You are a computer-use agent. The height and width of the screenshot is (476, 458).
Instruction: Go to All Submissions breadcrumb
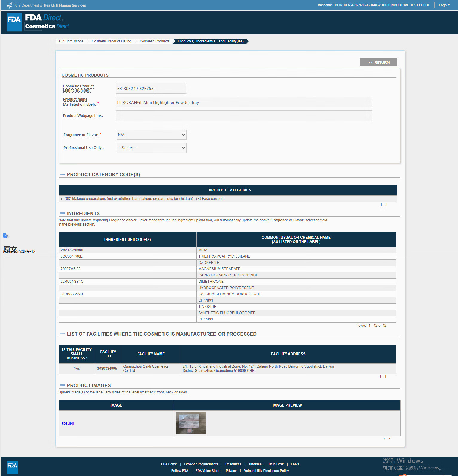(71, 41)
